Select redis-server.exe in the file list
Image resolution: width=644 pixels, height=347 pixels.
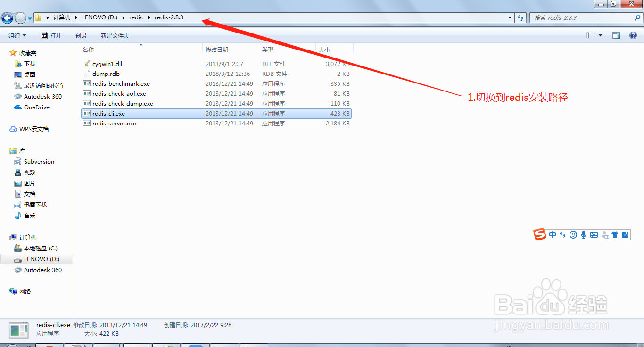click(113, 123)
